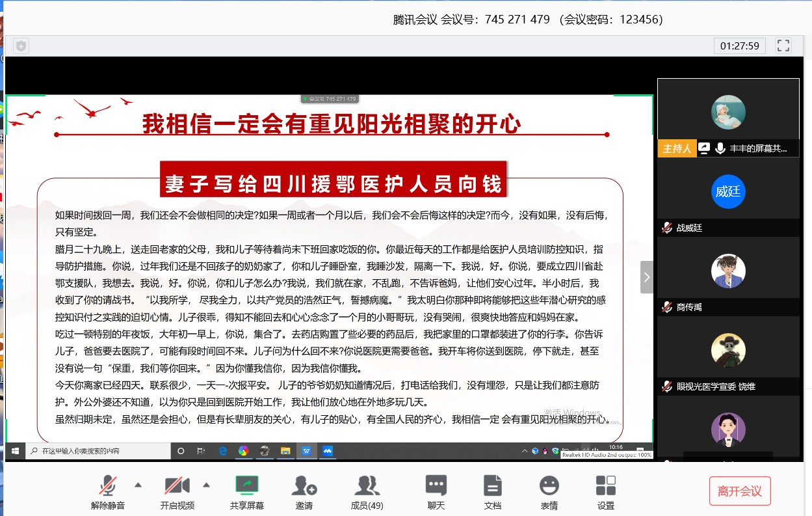Click 解除静音 to unmute the microphone

point(108,491)
